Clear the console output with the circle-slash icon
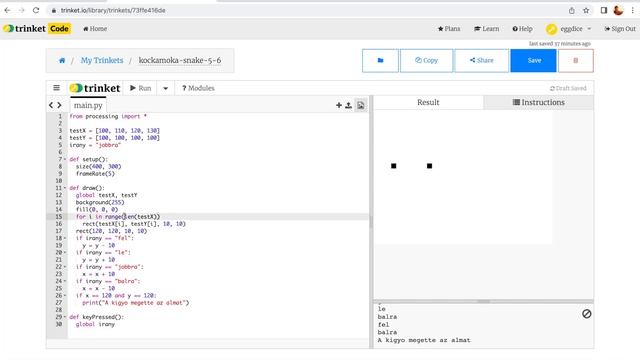 click(x=587, y=313)
